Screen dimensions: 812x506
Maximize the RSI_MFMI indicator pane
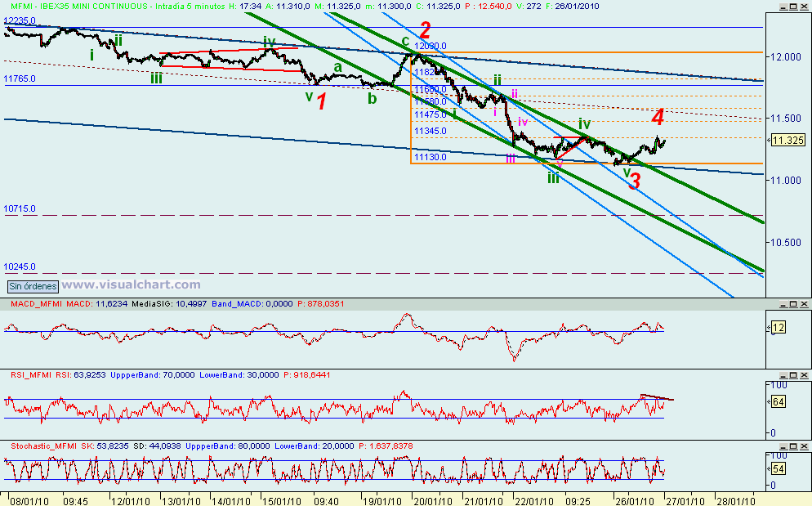[x=793, y=375]
